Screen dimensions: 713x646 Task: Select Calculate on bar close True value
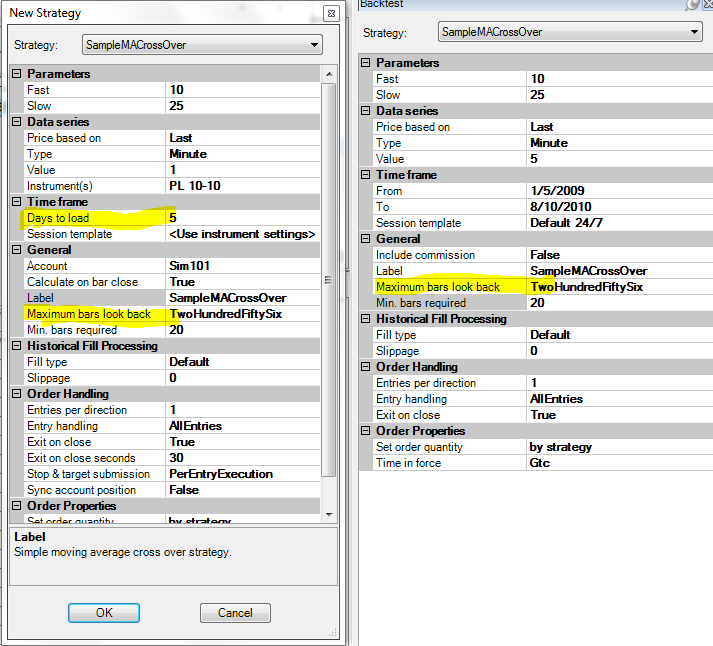point(243,282)
